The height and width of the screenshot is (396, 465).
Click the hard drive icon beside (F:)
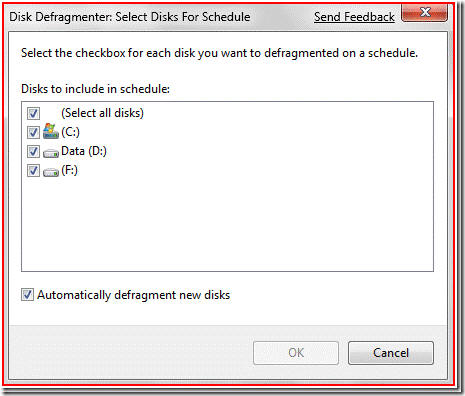tap(51, 172)
